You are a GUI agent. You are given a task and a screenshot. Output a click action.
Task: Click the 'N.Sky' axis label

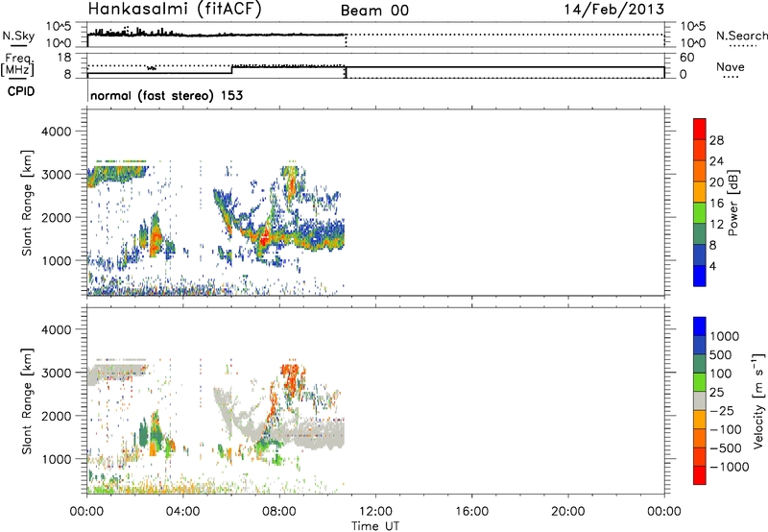pos(18,36)
